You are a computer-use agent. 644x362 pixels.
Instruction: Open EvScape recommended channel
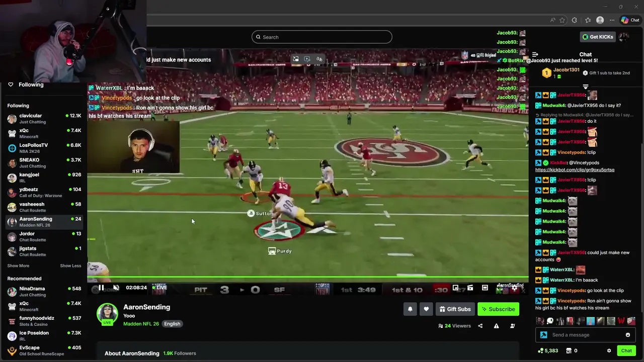click(x=44, y=350)
